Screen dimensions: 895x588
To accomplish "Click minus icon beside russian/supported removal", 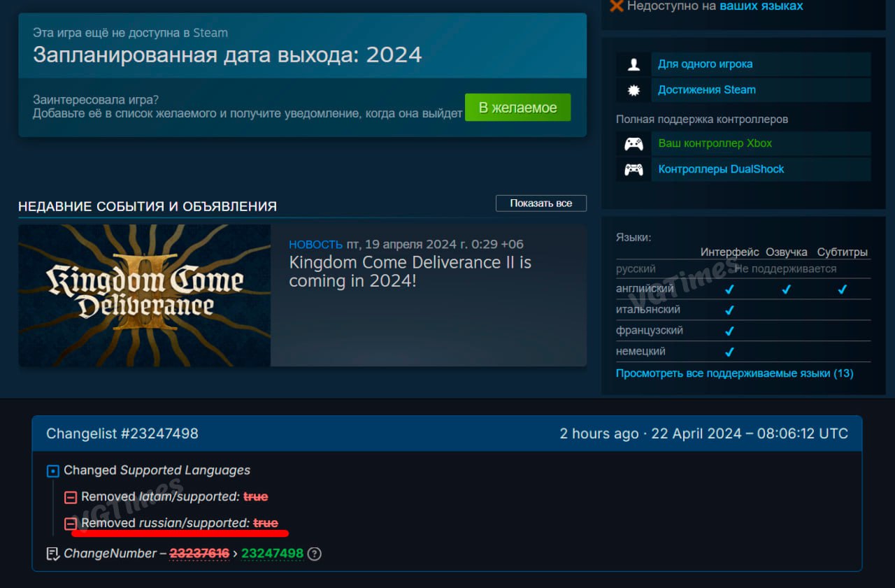I will 70,524.
